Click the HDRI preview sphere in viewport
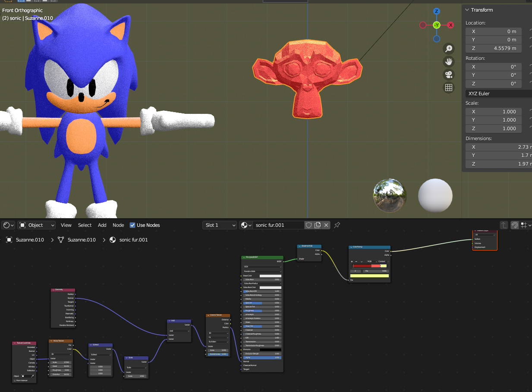Image resolution: width=532 pixels, height=392 pixels. tap(390, 195)
